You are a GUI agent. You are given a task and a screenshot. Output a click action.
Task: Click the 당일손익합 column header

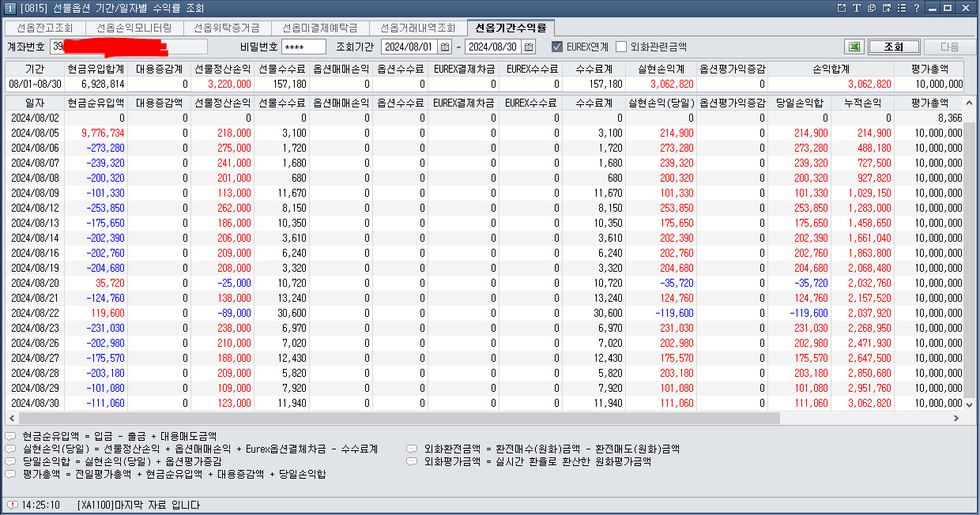[x=798, y=103]
